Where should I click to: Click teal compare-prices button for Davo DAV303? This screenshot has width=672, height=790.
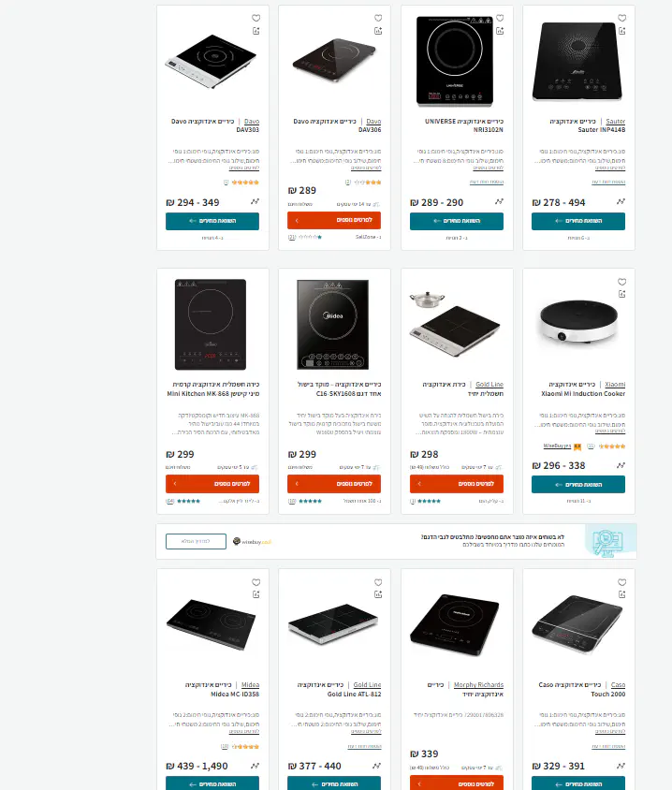(212, 221)
